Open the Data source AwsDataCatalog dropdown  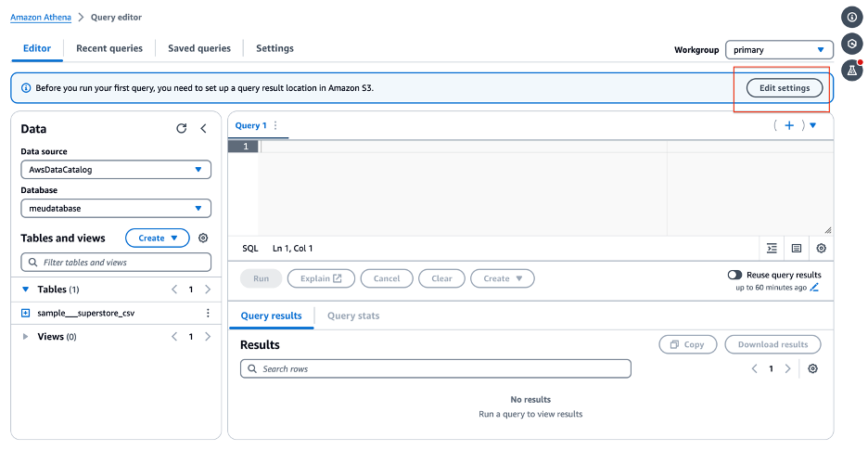[116, 170]
